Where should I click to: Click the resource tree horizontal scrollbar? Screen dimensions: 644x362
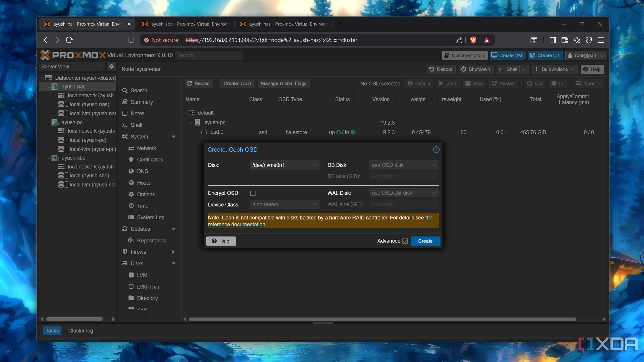(74, 319)
